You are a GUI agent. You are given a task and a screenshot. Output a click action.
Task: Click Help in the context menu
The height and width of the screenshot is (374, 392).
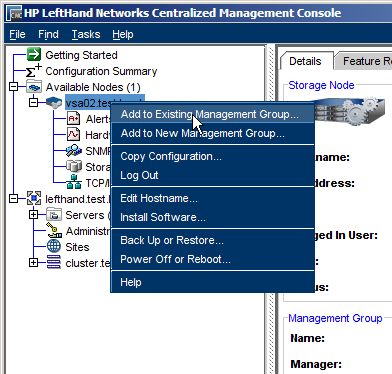click(212, 282)
